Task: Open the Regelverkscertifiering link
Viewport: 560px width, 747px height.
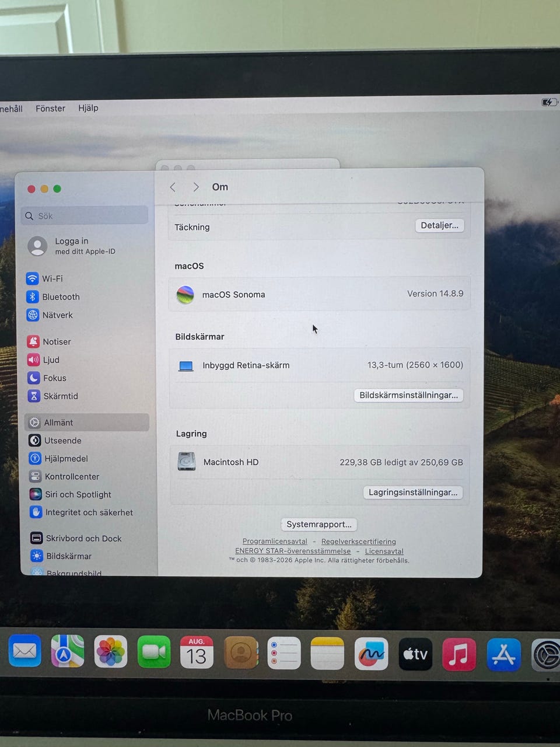Action: pyautogui.click(x=359, y=542)
